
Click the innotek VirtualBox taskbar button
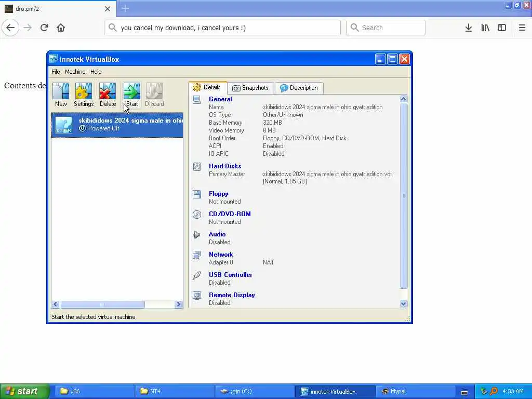(335, 392)
